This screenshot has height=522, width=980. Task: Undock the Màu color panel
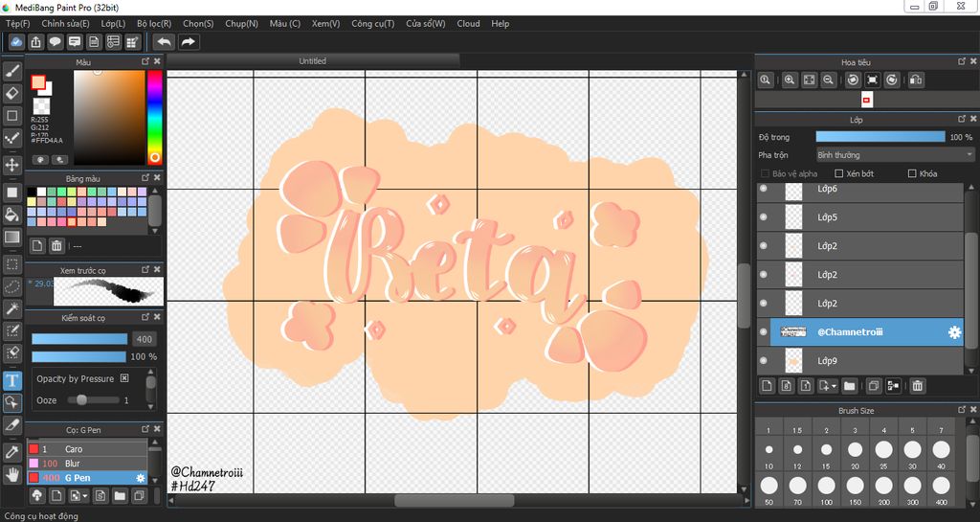tap(145, 61)
